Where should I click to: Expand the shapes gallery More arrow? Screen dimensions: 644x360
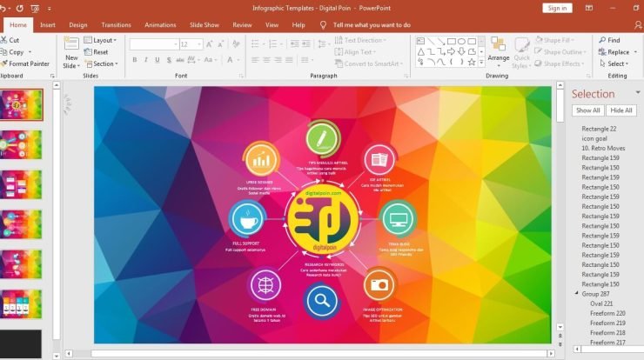(x=481, y=63)
